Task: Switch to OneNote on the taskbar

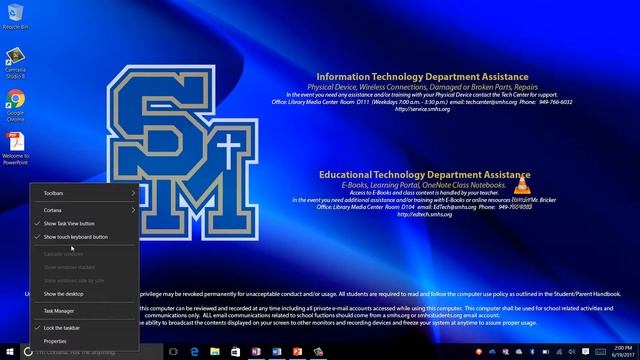Action: [x=256, y=351]
